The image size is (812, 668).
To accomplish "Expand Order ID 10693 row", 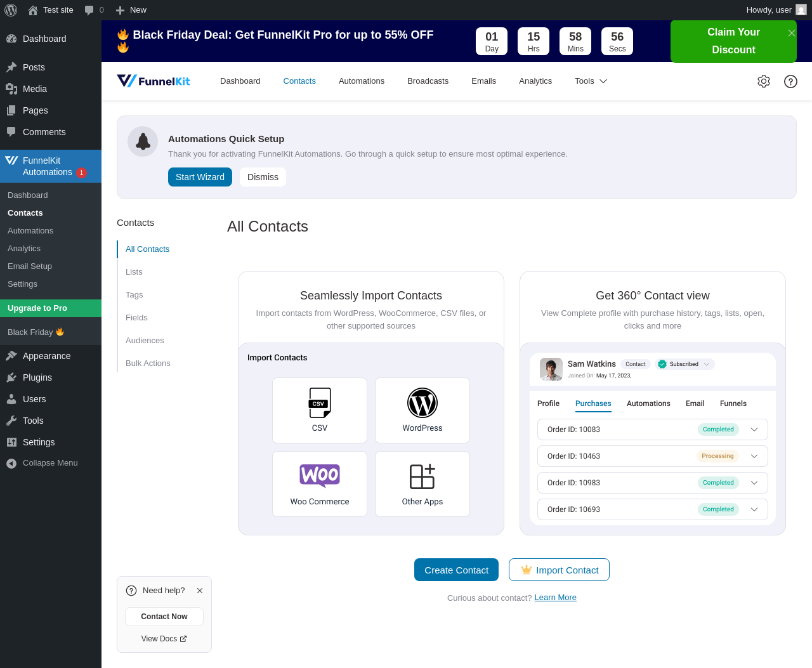I will click(x=754, y=509).
